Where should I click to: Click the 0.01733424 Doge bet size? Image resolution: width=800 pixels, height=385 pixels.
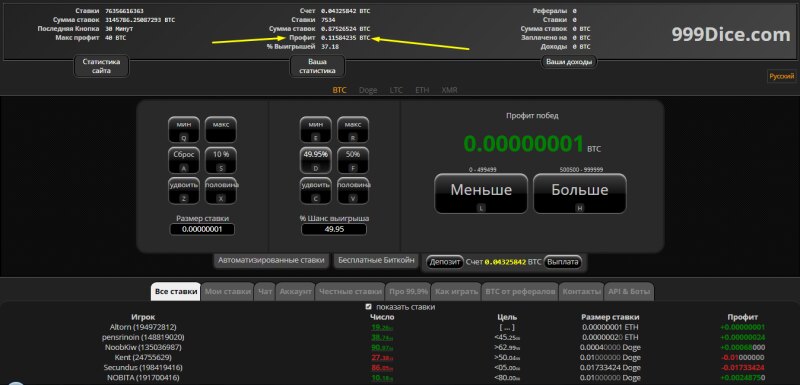click(x=610, y=367)
